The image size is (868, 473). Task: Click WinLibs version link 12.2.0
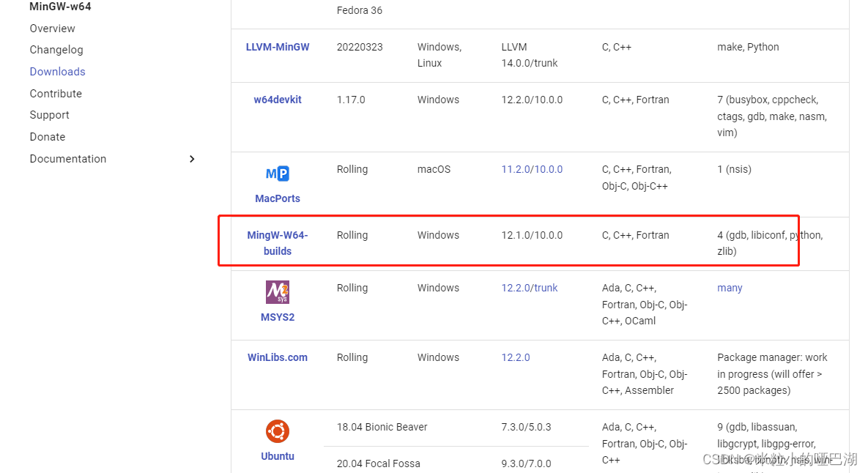point(516,357)
